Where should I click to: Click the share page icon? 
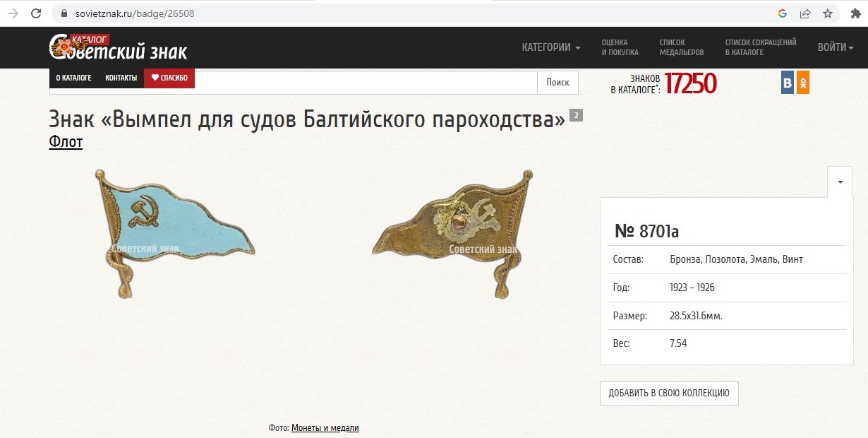click(x=805, y=13)
